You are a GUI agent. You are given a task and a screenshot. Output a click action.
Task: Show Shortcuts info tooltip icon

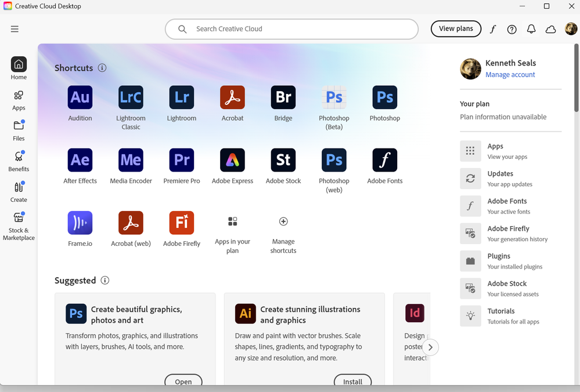(102, 68)
